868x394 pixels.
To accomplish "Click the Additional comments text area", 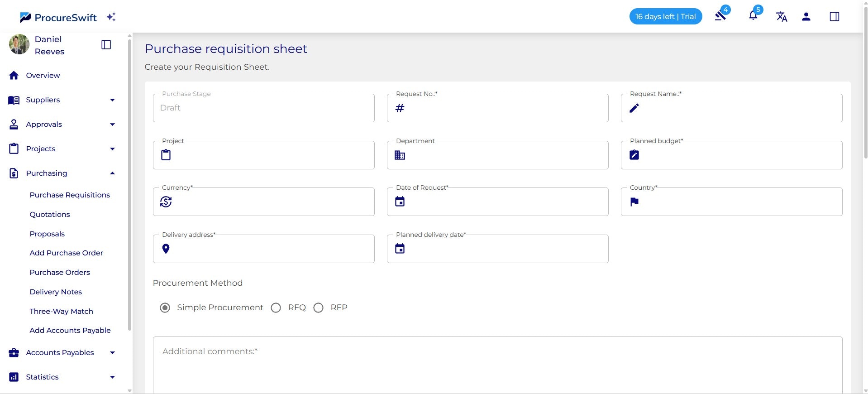I will point(498,365).
